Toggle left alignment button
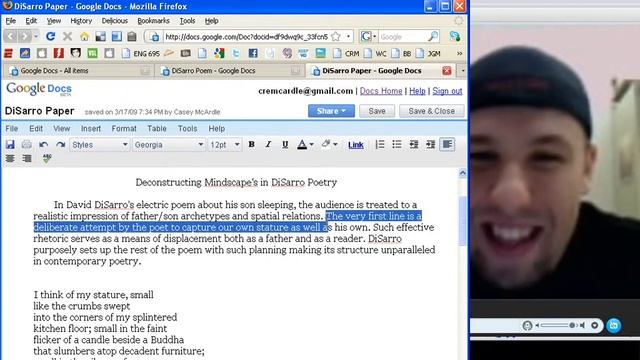The width and height of the screenshot is (640, 360). [x=447, y=144]
